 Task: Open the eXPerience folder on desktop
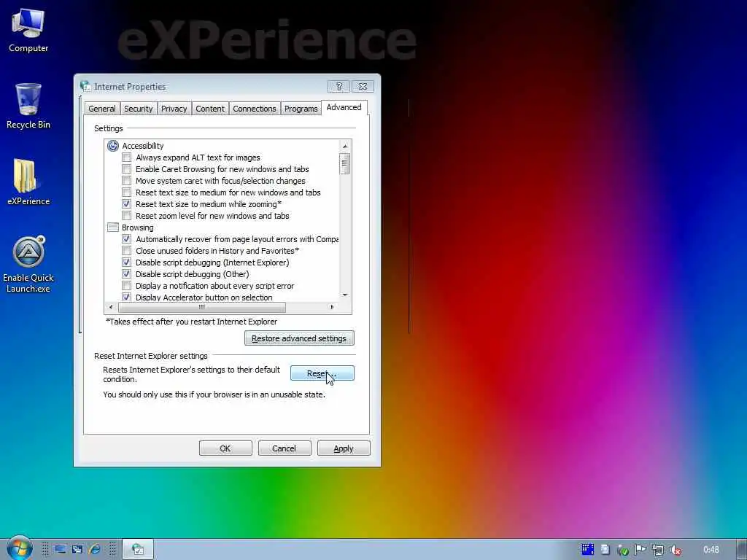(x=28, y=182)
